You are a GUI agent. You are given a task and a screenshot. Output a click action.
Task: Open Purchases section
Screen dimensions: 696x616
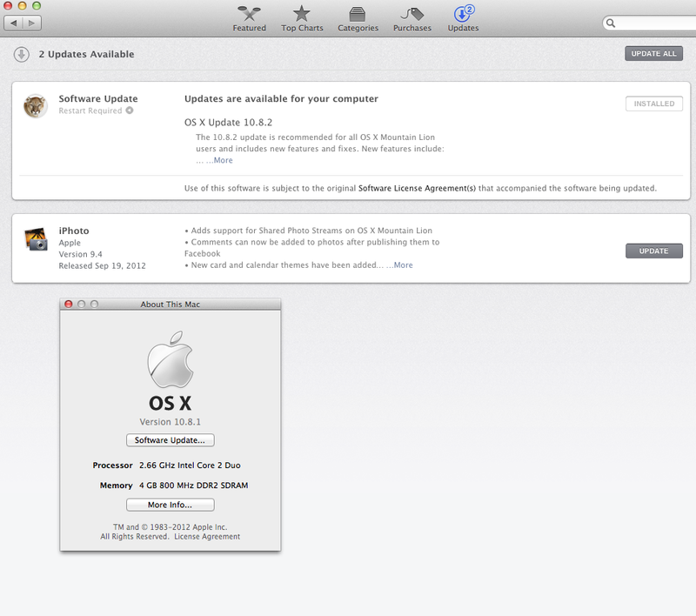pos(412,19)
